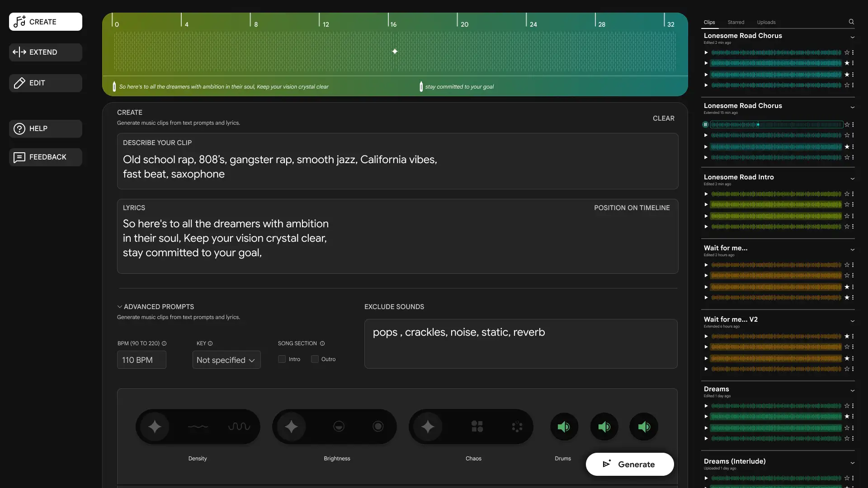Open the EDIT tool
The height and width of the screenshot is (488, 868).
click(46, 83)
